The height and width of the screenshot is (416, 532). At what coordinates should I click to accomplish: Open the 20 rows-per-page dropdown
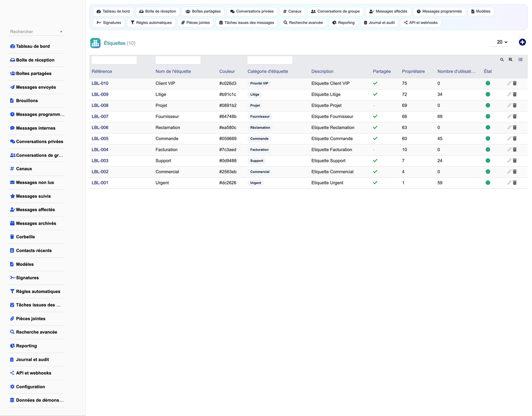click(500, 42)
